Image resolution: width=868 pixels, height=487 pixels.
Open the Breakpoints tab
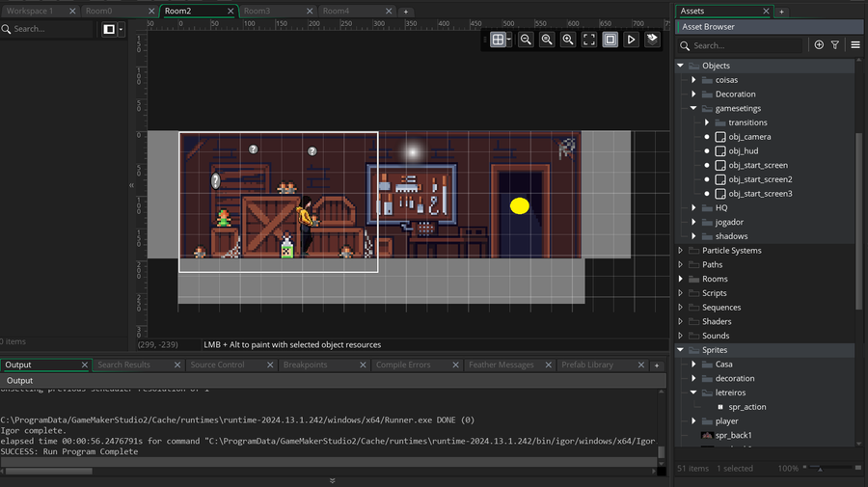pyautogui.click(x=305, y=365)
